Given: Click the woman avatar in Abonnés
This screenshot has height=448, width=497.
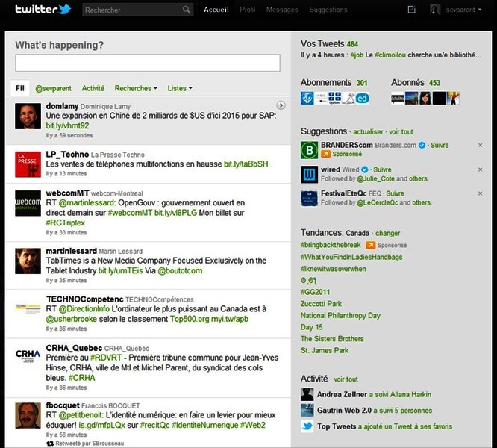Looking at the screenshot, I should point(425,99).
